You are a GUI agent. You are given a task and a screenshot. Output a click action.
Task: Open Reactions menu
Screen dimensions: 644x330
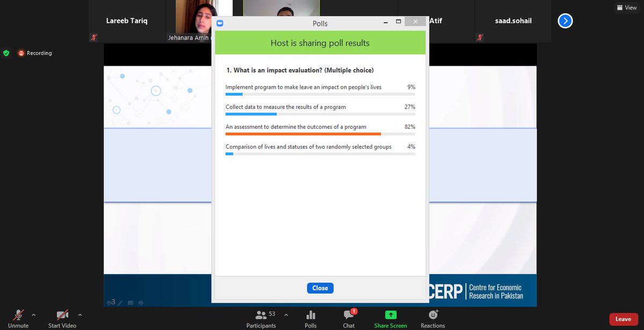pyautogui.click(x=433, y=318)
